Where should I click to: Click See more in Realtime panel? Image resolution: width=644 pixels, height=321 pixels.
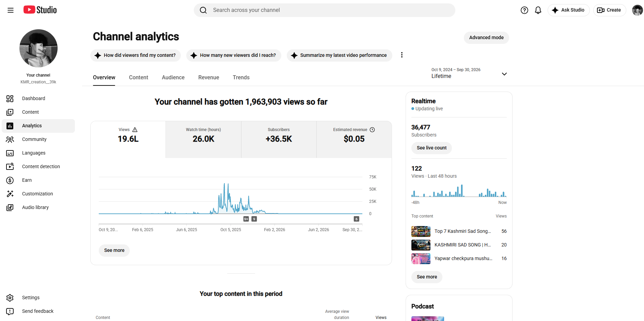click(427, 277)
